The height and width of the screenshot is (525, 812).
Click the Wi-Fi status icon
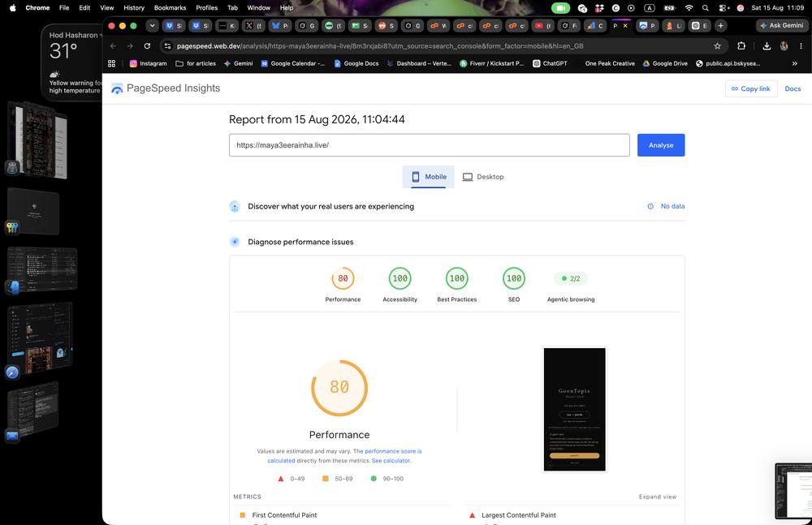pos(689,8)
